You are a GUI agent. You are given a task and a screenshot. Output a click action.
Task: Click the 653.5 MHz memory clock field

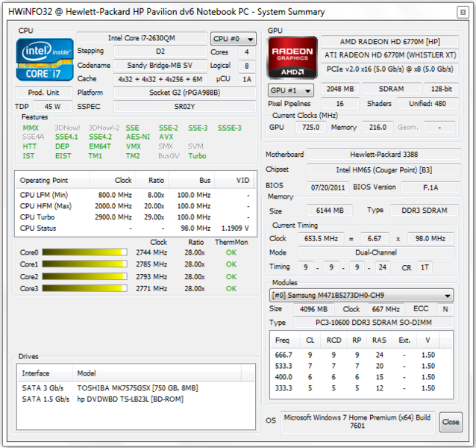[x=321, y=238]
